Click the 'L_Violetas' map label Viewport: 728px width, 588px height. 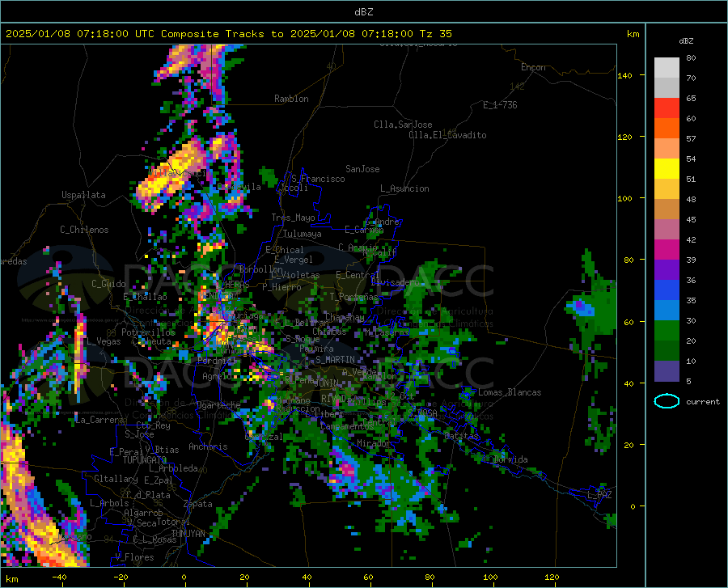coord(295,275)
